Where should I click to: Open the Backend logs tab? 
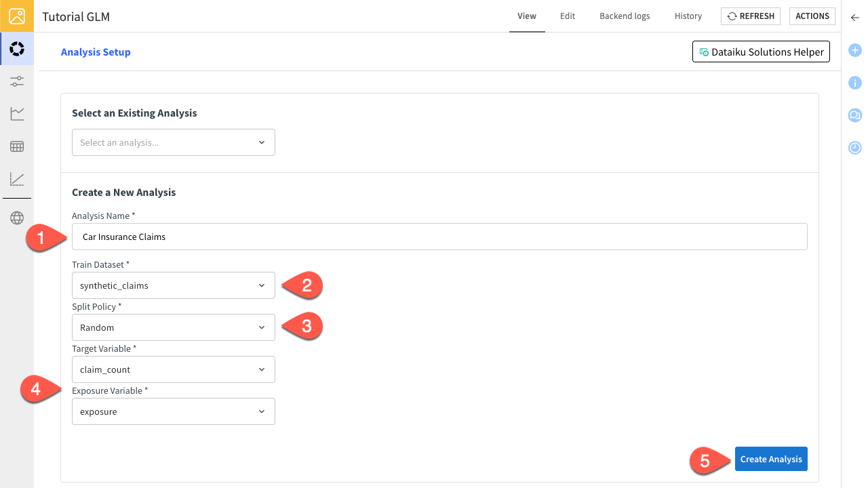pyautogui.click(x=625, y=16)
